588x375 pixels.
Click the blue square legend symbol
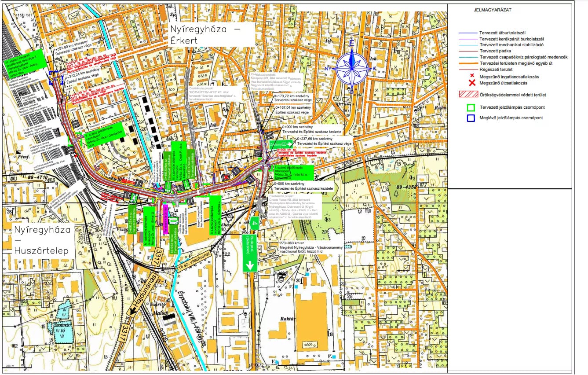[x=471, y=118]
